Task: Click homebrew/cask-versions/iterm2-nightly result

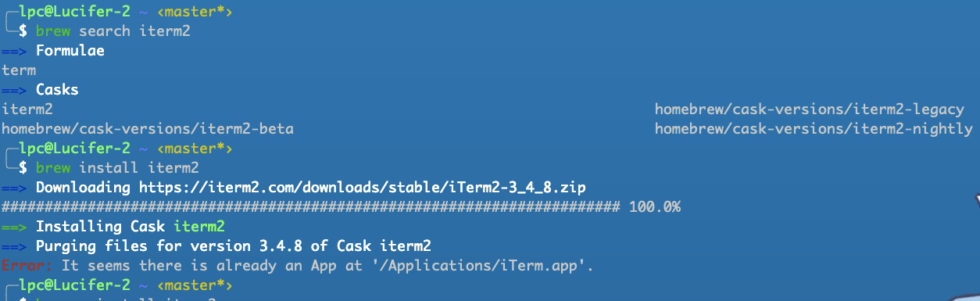Action: point(814,129)
